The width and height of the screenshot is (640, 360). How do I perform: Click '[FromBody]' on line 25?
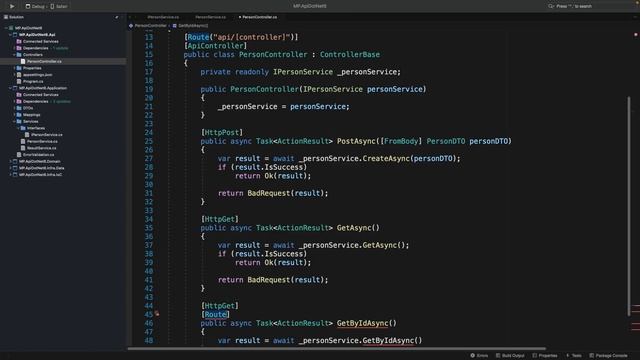(x=401, y=141)
